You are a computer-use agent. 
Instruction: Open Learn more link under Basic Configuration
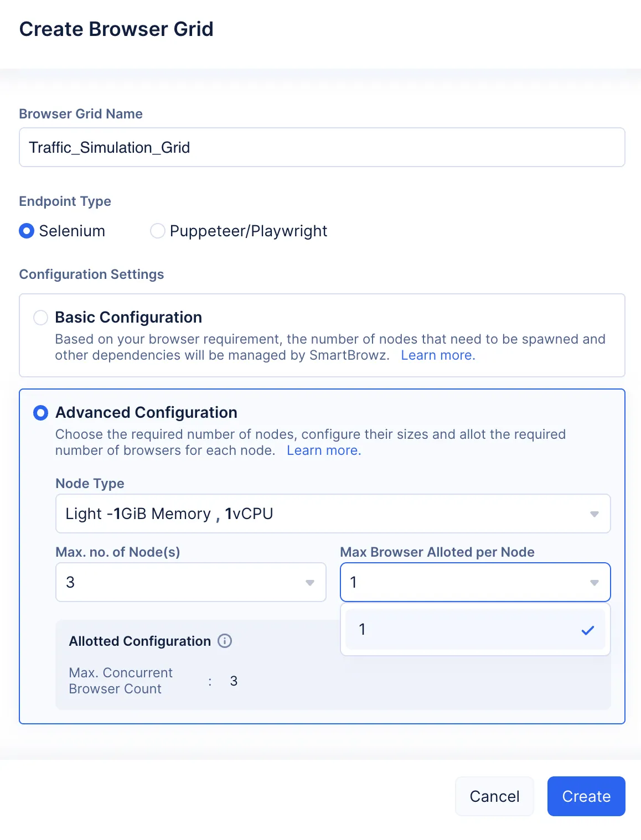(438, 355)
